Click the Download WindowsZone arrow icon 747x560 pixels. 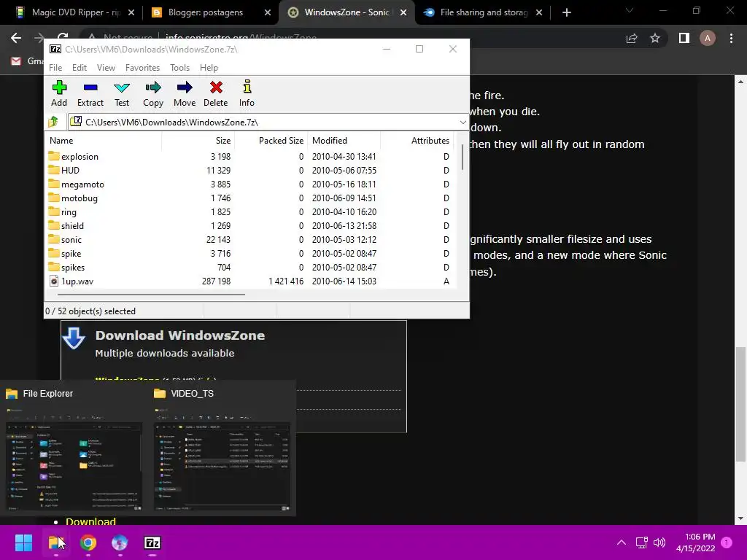(x=74, y=338)
